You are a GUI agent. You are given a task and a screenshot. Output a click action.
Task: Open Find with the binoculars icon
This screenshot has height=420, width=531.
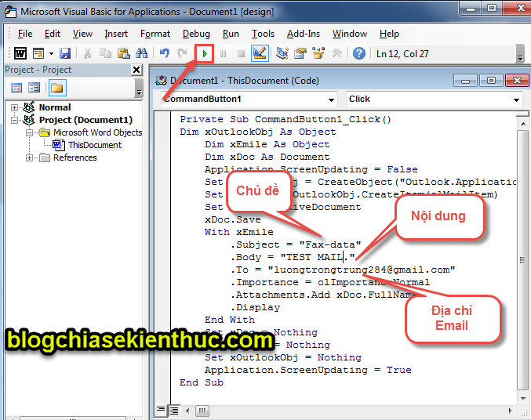[x=141, y=53]
